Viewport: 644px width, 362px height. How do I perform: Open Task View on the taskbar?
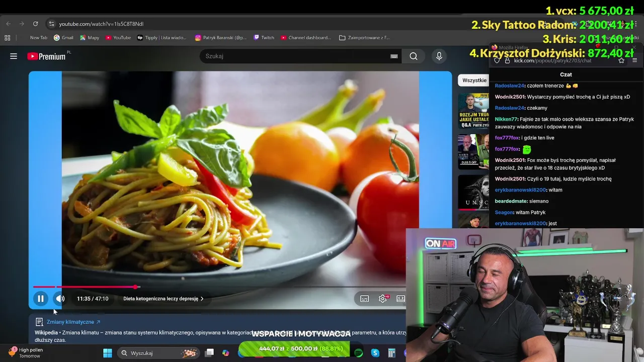209,353
